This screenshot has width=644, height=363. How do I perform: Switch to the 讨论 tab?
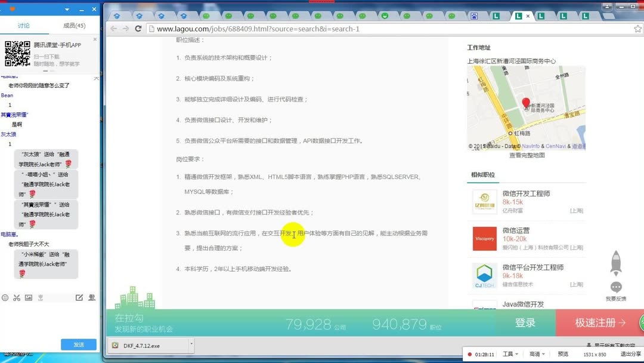coord(24,26)
